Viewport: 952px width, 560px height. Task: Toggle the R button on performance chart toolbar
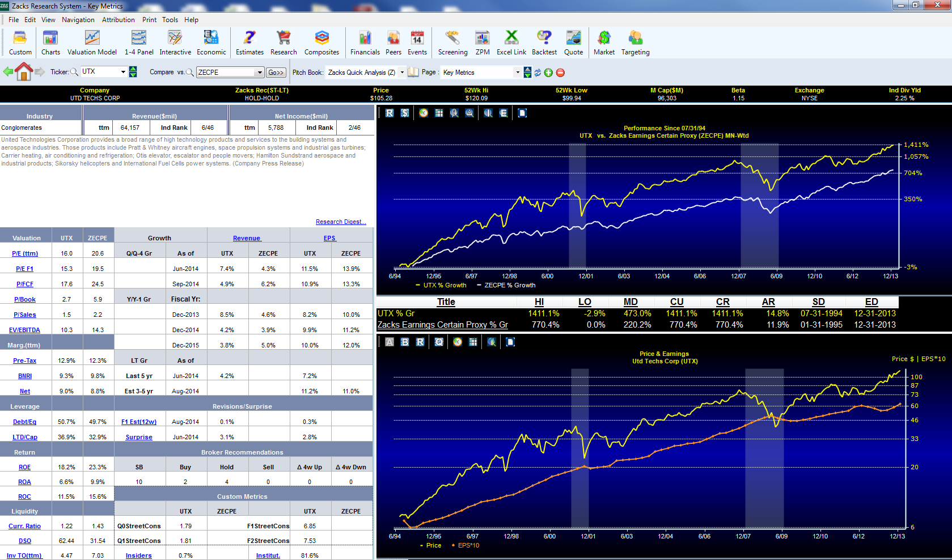pyautogui.click(x=390, y=113)
